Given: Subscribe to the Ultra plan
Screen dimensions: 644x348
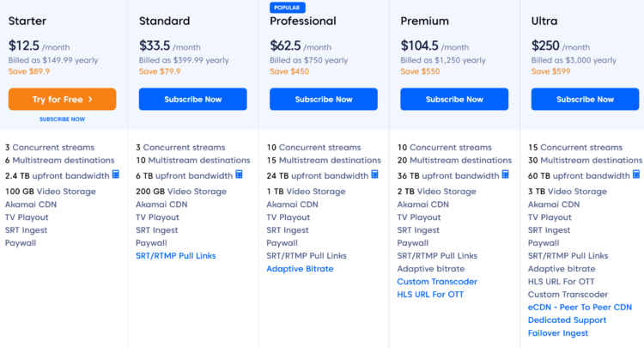Looking at the screenshot, I should coord(585,99).
